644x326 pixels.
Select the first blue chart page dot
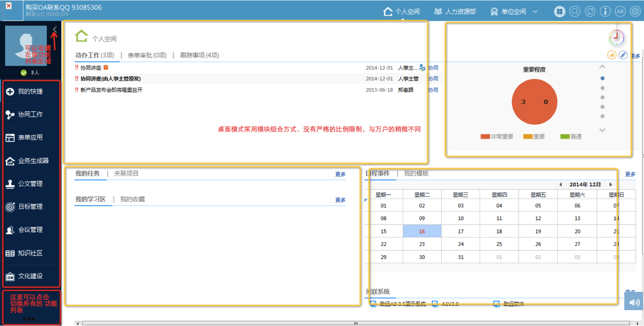[602, 78]
